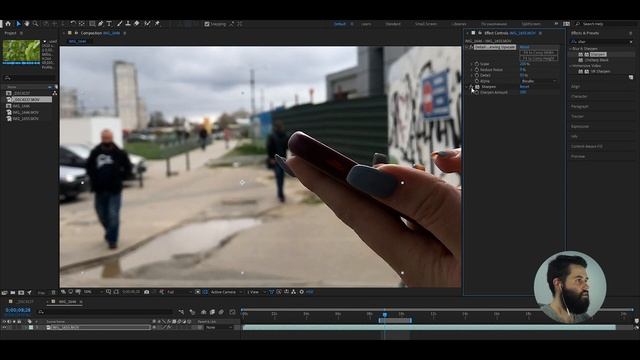The height and width of the screenshot is (360, 640).
Task: Click Reset for Detail-preserving Upscale effect
Action: point(524,47)
